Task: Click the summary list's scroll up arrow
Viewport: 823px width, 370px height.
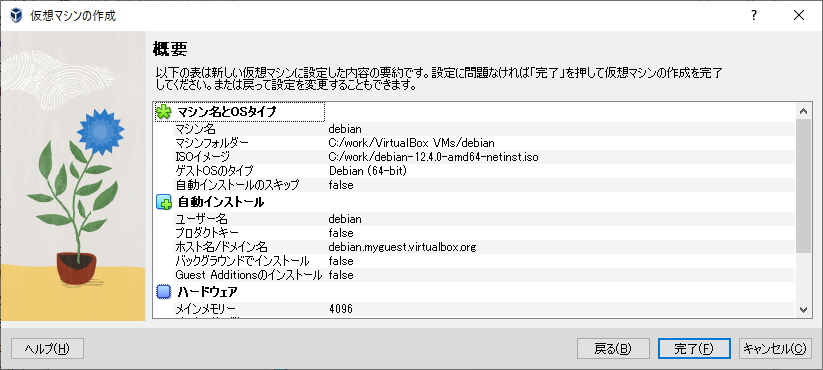Action: 803,110
